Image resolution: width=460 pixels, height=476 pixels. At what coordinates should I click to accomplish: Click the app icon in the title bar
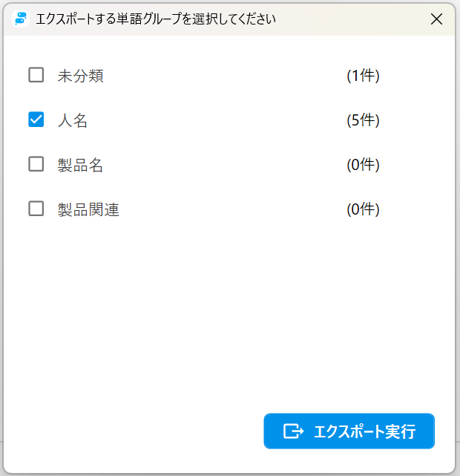pyautogui.click(x=22, y=19)
